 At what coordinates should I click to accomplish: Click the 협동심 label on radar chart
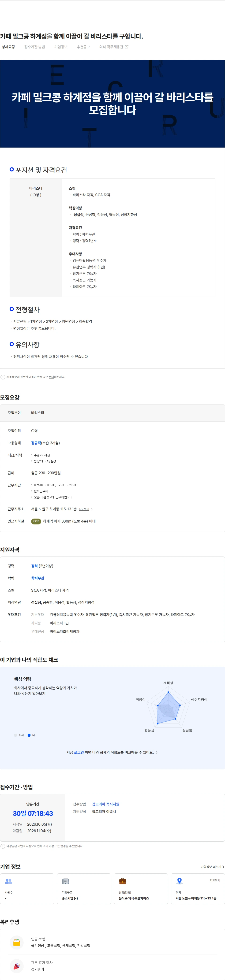click(x=149, y=730)
